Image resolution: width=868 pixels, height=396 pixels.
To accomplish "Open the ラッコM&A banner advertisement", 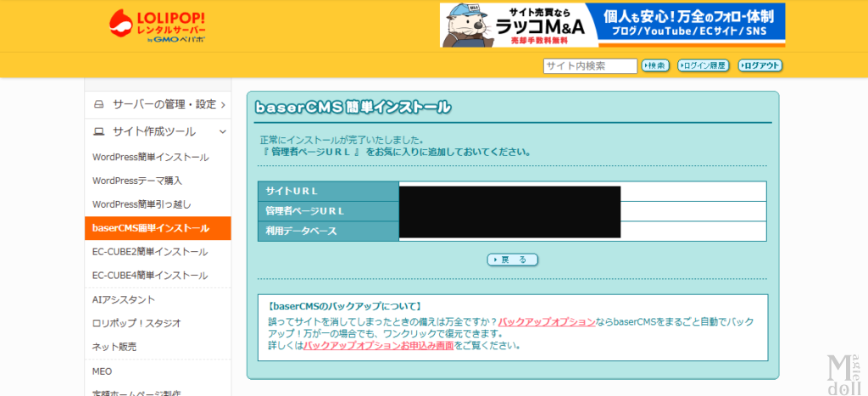I will pos(612,25).
